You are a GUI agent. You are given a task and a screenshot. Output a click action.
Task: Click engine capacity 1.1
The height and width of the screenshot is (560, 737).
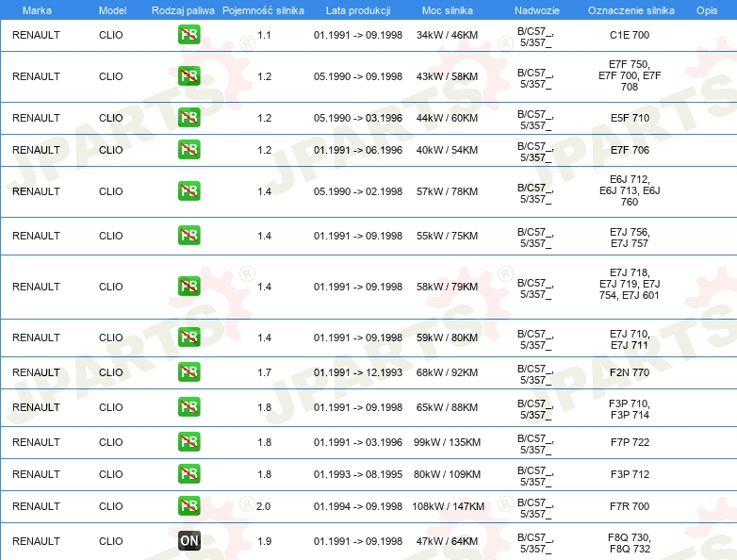(264, 35)
